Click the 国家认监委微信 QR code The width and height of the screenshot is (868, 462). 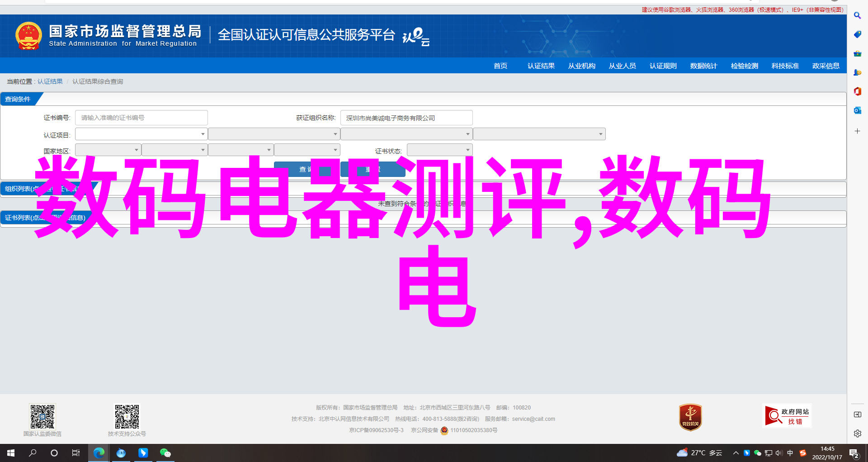42,416
